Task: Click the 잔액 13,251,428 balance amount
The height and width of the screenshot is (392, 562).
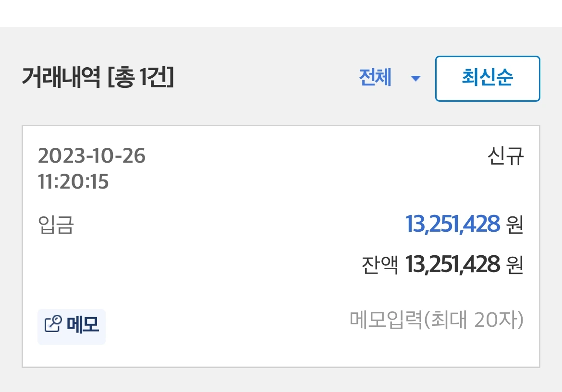Action: 452,264
